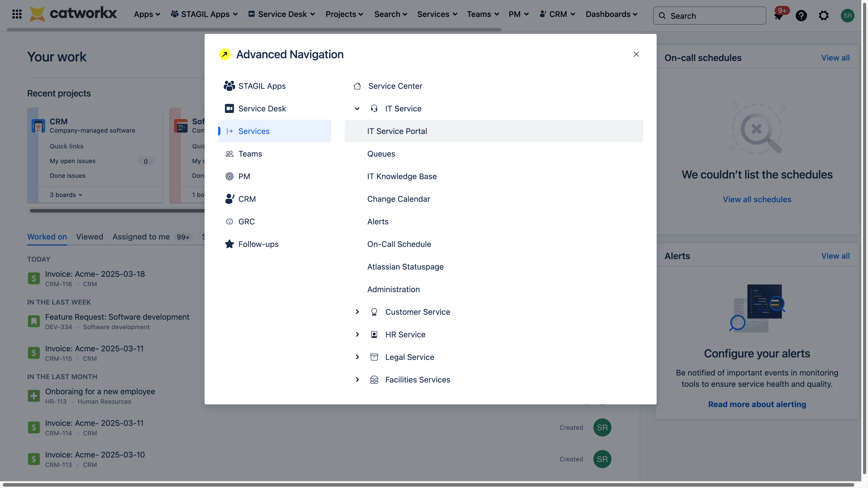Select Follow-ups star item
Screen dimensions: 868x488
point(274,244)
